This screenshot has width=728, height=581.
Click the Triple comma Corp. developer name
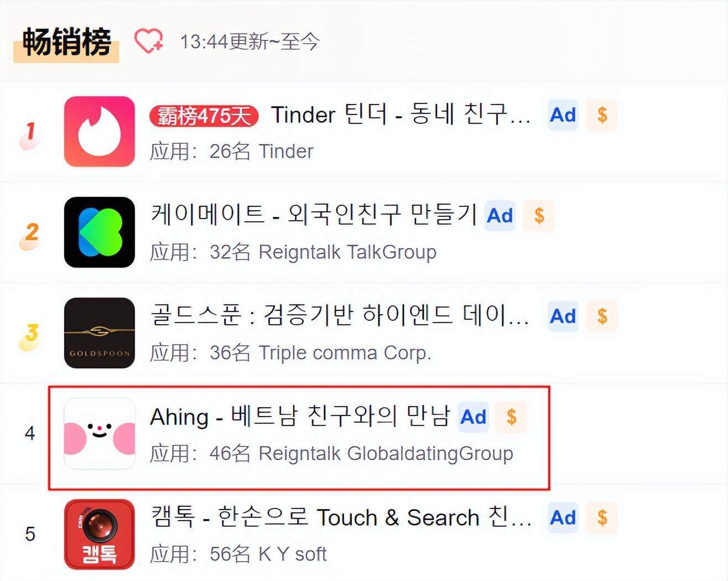coord(345,353)
